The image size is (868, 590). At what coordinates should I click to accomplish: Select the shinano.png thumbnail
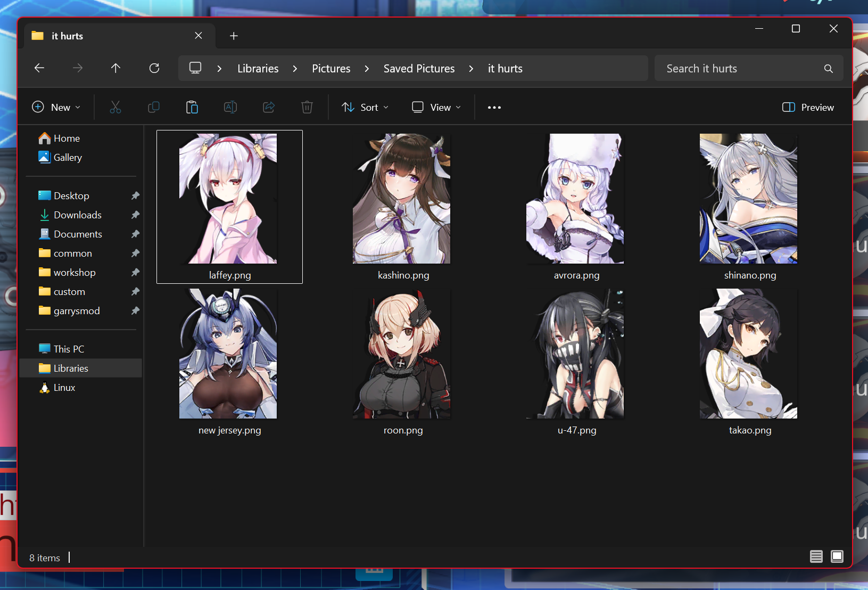[749, 199]
